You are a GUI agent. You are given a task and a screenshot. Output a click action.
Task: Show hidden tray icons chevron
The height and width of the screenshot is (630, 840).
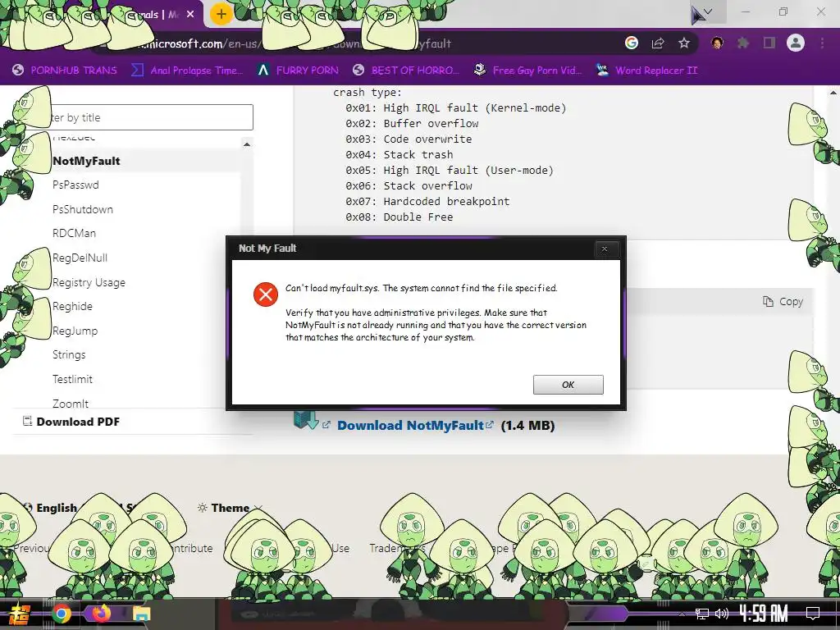(682, 614)
